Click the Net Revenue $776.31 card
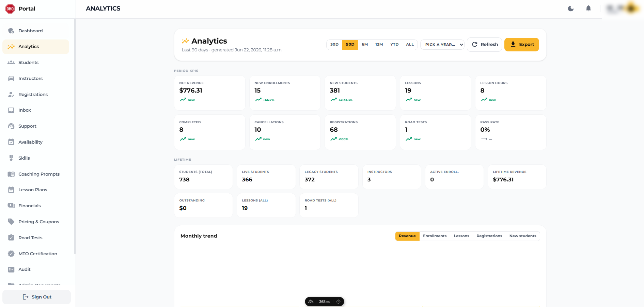The image size is (644, 307). [210, 93]
